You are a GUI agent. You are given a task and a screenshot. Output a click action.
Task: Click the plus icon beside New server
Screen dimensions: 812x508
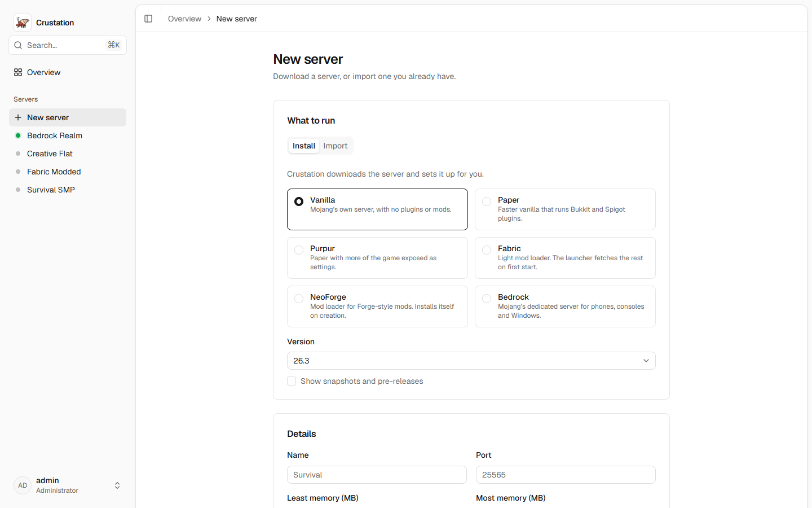pyautogui.click(x=18, y=117)
